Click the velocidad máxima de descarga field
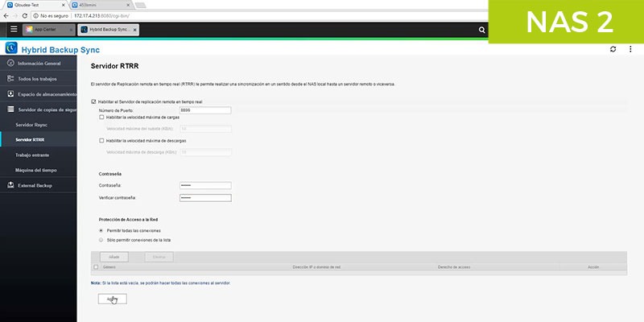Viewport: 644px width, 322px height. pyautogui.click(x=205, y=152)
